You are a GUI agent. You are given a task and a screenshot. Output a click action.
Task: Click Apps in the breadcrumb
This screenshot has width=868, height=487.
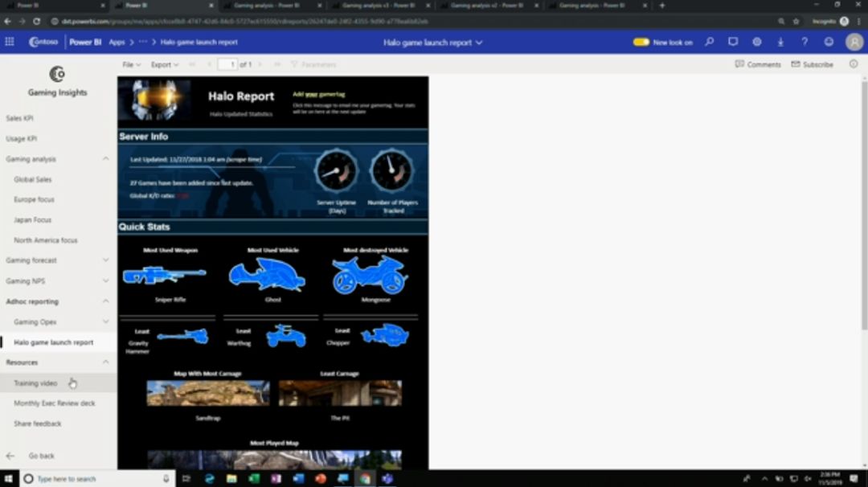117,42
